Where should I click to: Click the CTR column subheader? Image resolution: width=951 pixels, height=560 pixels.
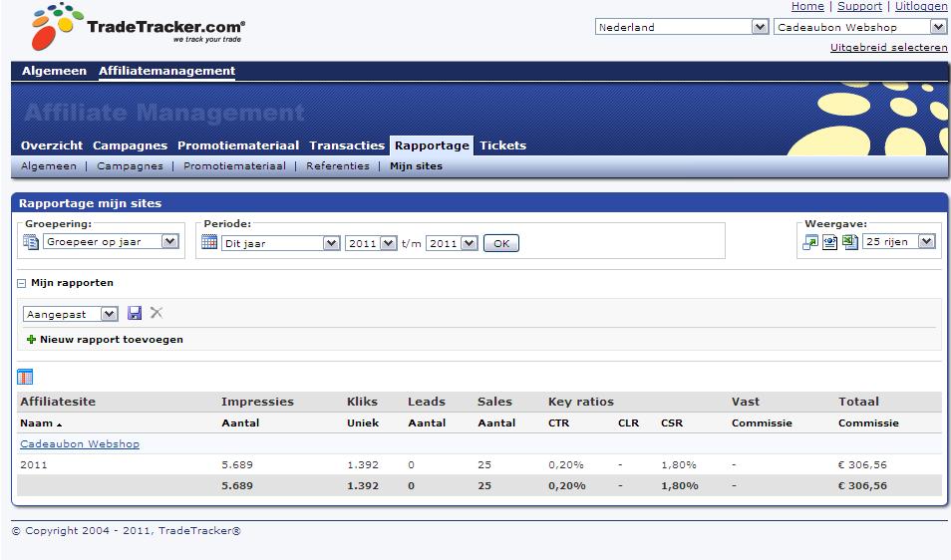[558, 423]
